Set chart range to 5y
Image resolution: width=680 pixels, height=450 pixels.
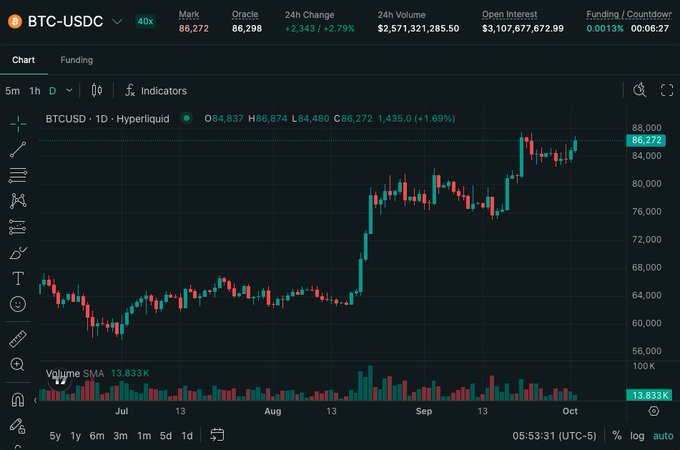[x=55, y=436]
